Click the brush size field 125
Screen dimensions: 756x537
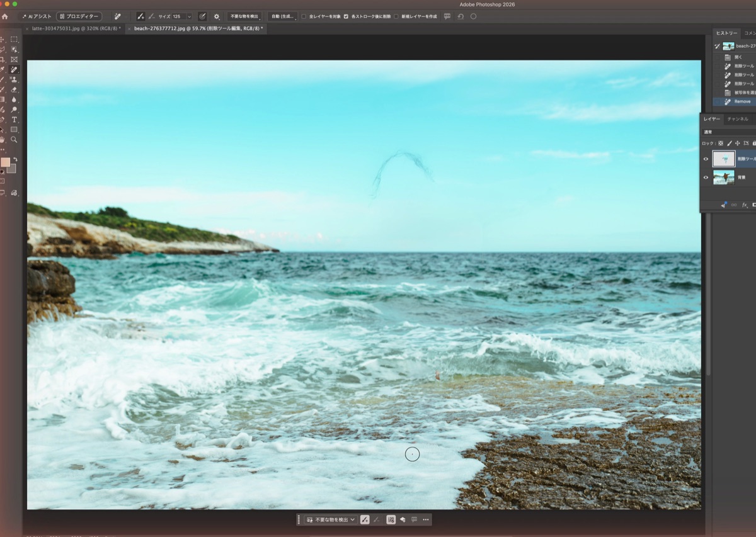point(178,16)
